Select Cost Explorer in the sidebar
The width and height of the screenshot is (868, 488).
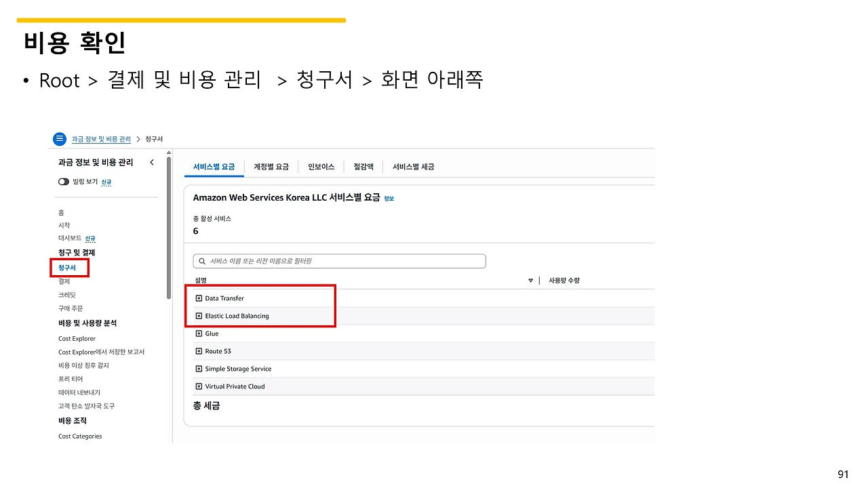(x=77, y=338)
